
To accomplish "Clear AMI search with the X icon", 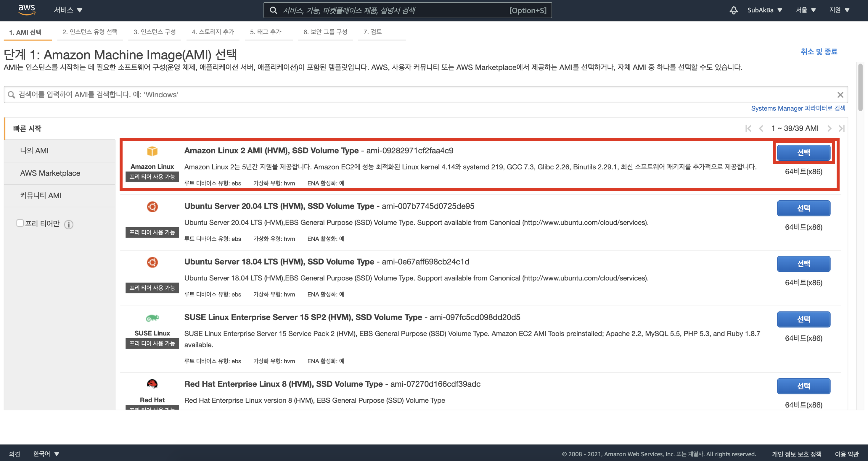I will tap(840, 95).
